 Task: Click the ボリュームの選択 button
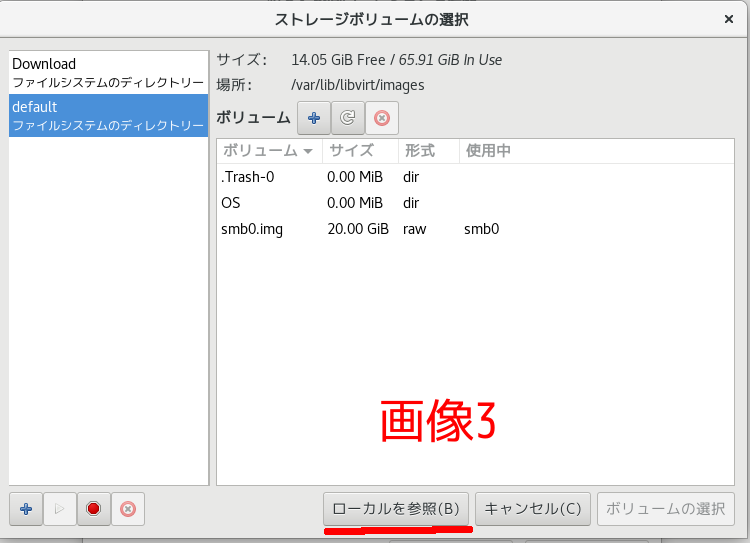coord(666,509)
